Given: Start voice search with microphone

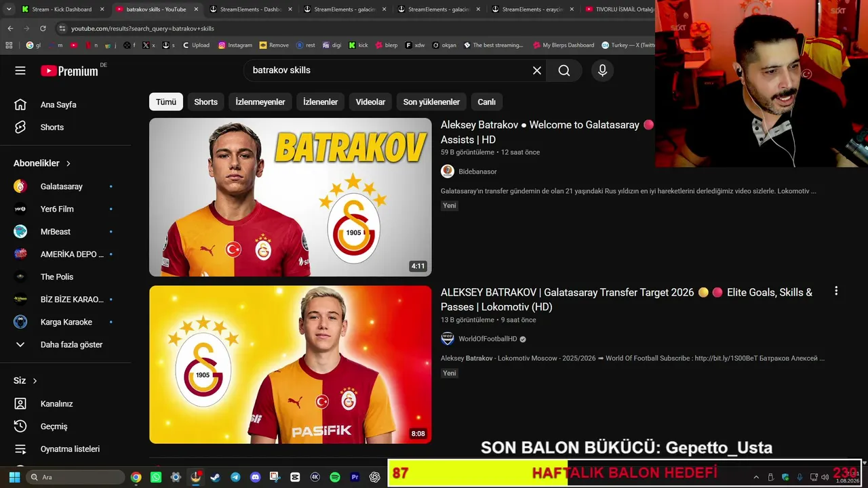Looking at the screenshot, I should [602, 70].
